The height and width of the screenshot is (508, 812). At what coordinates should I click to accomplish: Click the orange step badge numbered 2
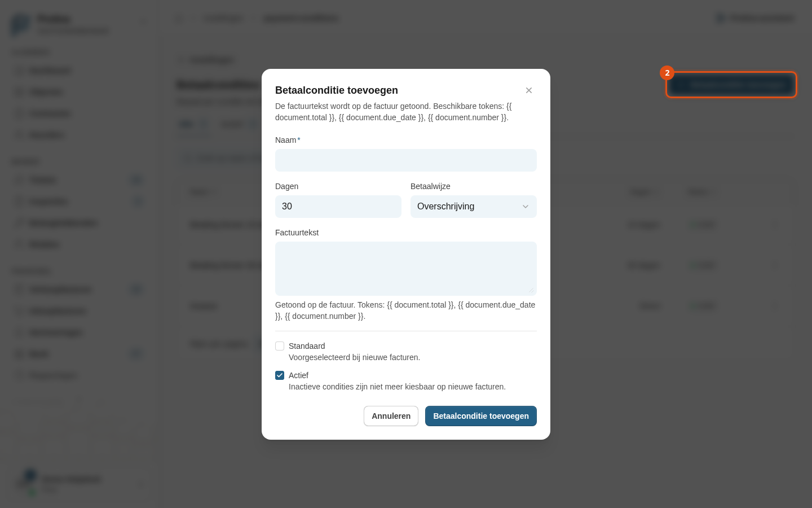click(667, 73)
